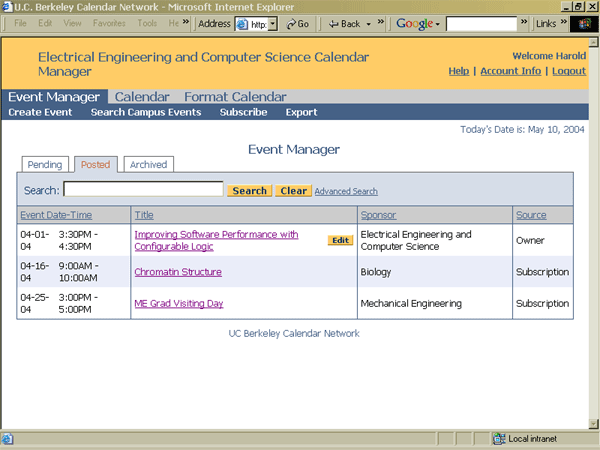The image size is (600, 450).
Task: Open the ME Grad Visiting Day link
Action: [179, 303]
